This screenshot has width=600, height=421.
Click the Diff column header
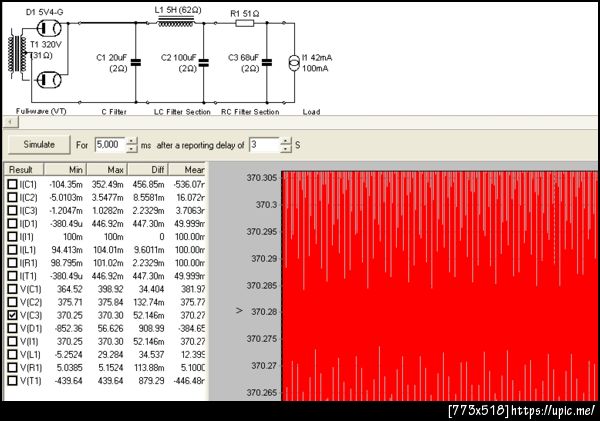coord(148,170)
